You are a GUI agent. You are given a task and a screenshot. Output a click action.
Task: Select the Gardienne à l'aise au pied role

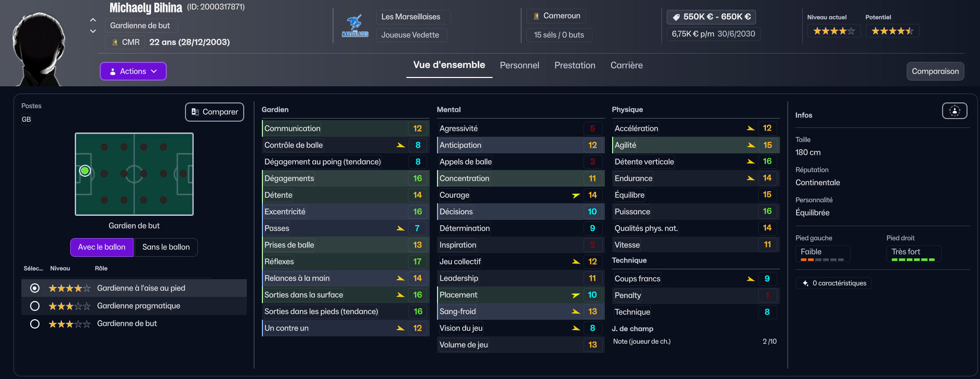[x=35, y=288]
